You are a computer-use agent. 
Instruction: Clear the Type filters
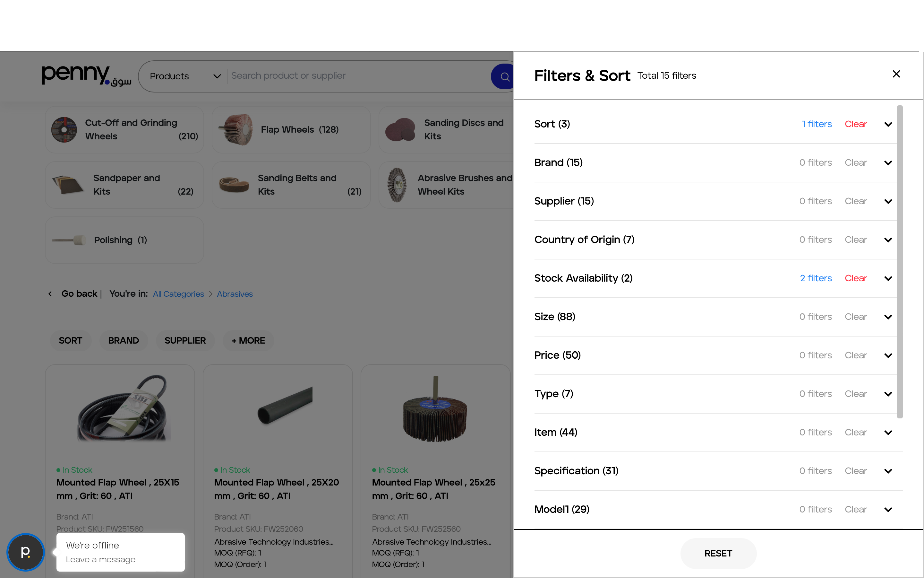pos(856,394)
